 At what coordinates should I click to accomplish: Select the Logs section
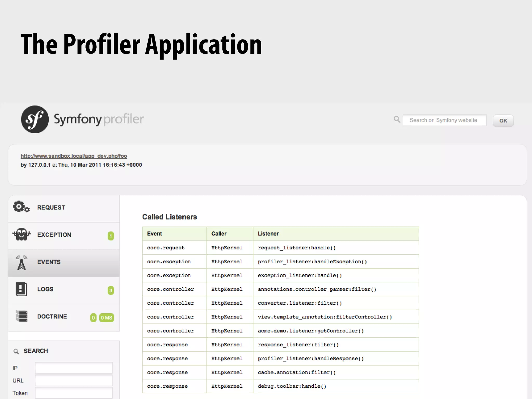45,289
